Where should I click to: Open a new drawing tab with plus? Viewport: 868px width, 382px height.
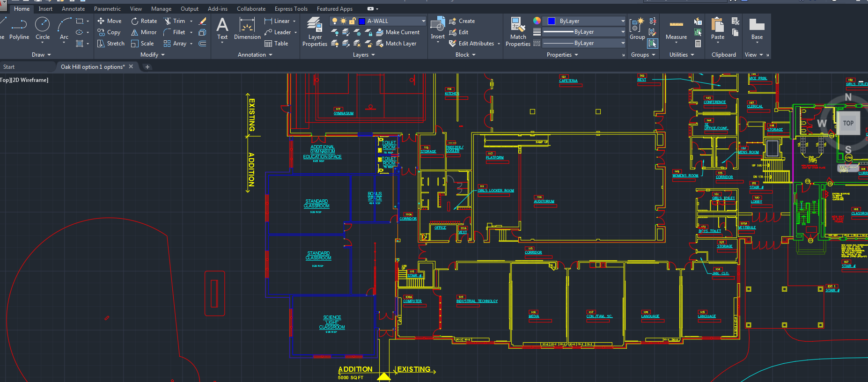(147, 67)
